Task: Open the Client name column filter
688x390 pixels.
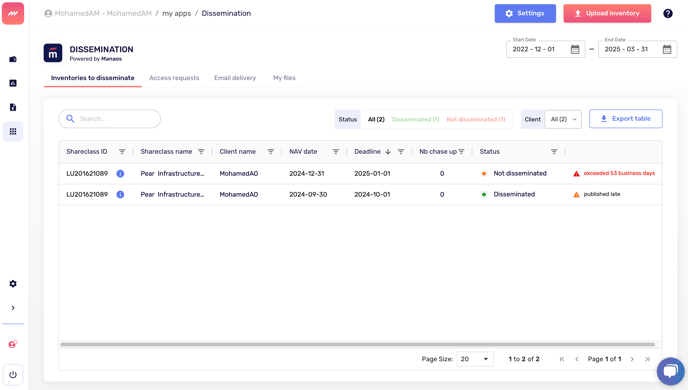Action: pos(271,152)
